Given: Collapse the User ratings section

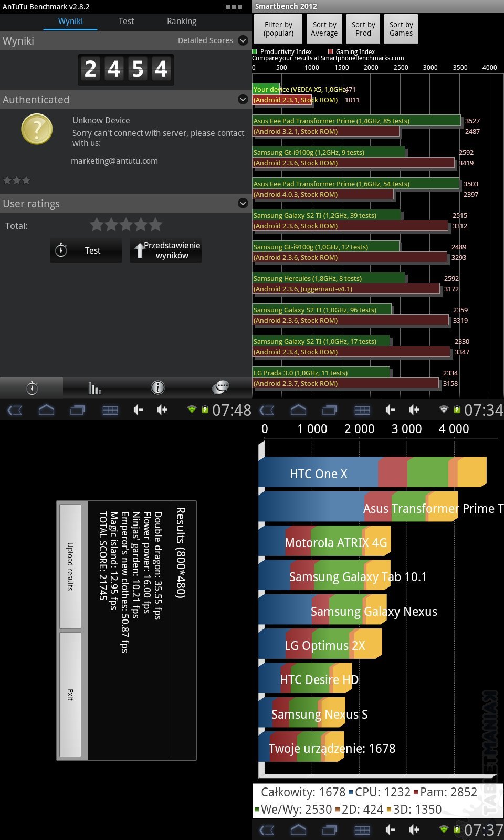Looking at the screenshot, I should pos(243,203).
